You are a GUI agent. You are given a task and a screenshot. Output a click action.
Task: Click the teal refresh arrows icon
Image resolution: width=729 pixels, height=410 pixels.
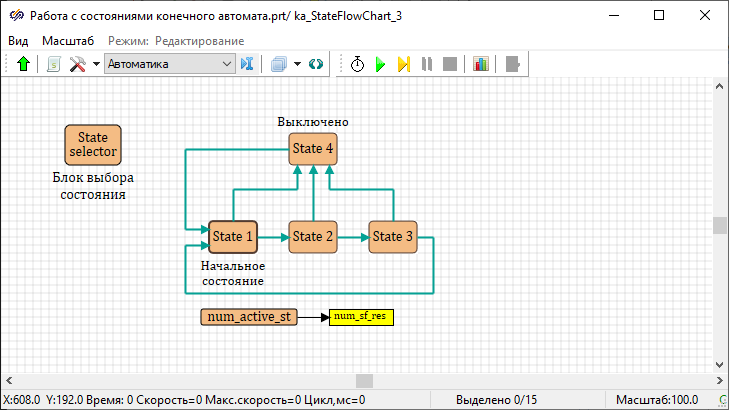pos(316,64)
